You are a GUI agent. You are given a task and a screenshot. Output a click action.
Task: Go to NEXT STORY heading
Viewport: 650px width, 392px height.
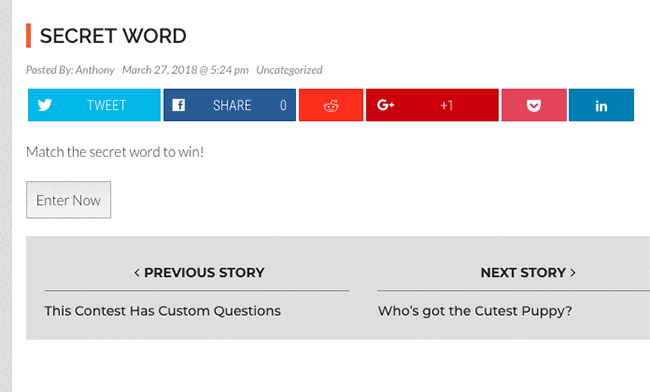(523, 273)
